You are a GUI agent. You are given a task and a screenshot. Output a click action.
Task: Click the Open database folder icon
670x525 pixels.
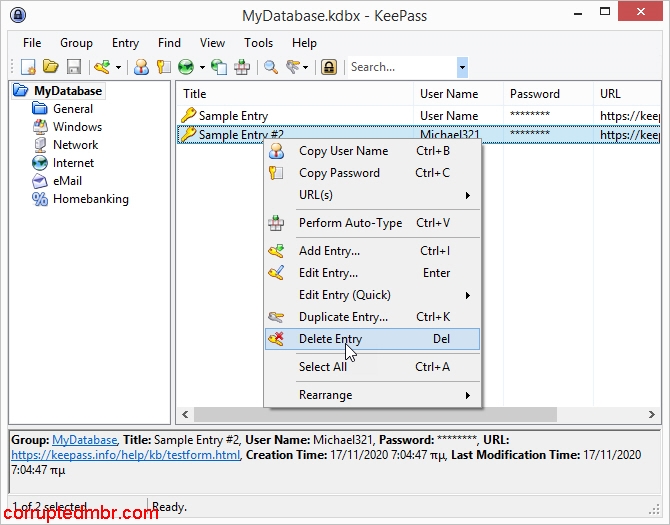[x=51, y=67]
